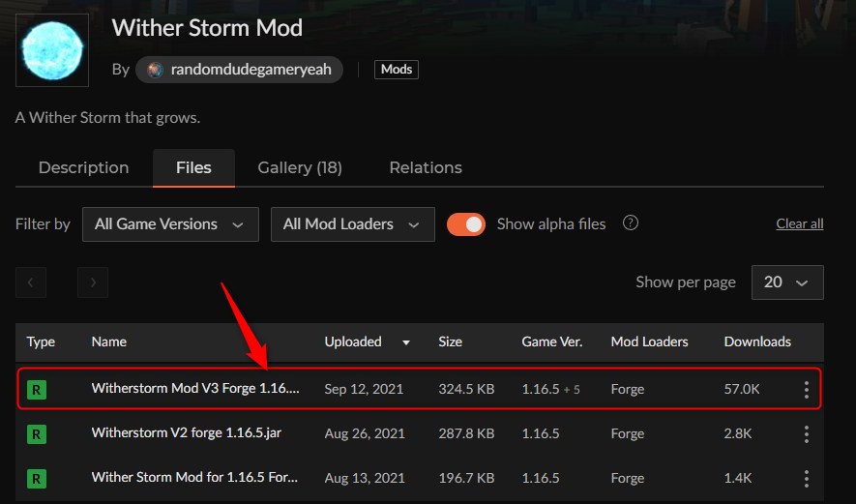Click the Name column header
The height and width of the screenshot is (504, 856).
(109, 341)
